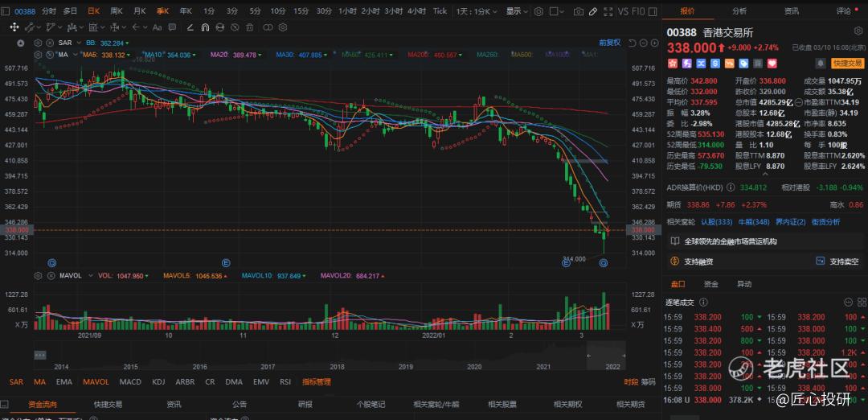Click the E event marker below October candles
Screen dimensions: 868x420
pyautogui.click(x=225, y=262)
